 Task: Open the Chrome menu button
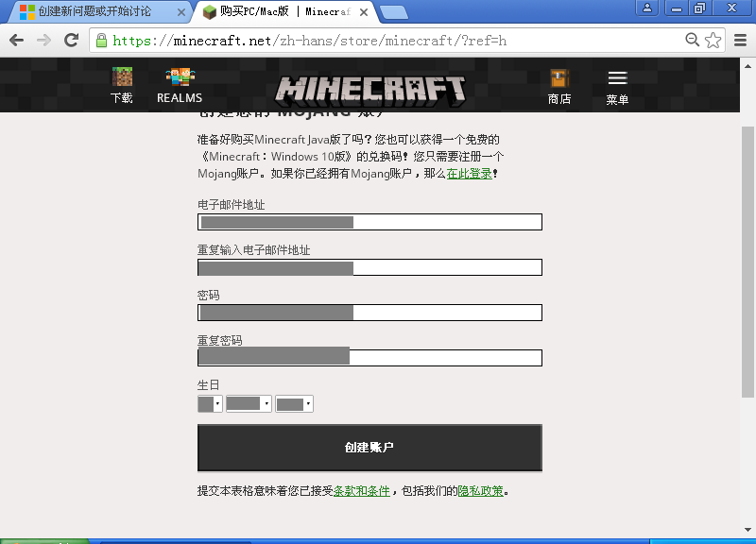740,40
